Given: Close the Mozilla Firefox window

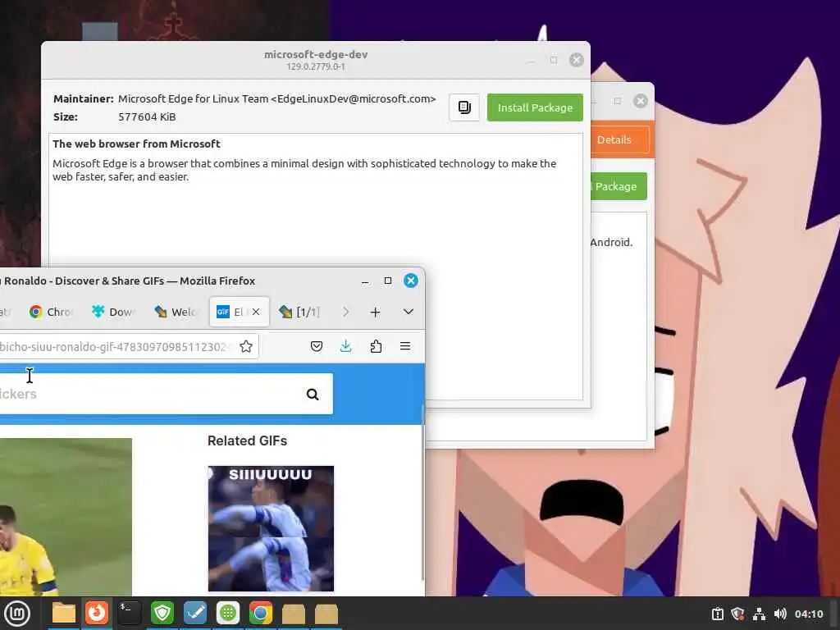Looking at the screenshot, I should (x=411, y=281).
